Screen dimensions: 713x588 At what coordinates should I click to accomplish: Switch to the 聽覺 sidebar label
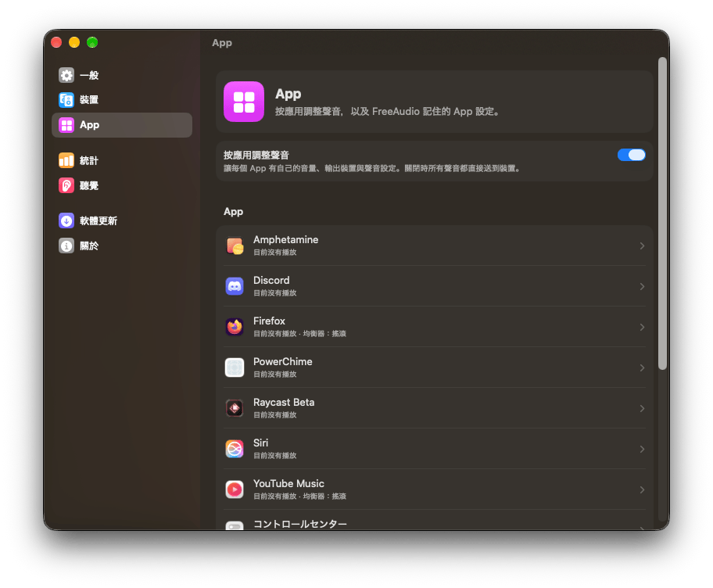tap(89, 185)
